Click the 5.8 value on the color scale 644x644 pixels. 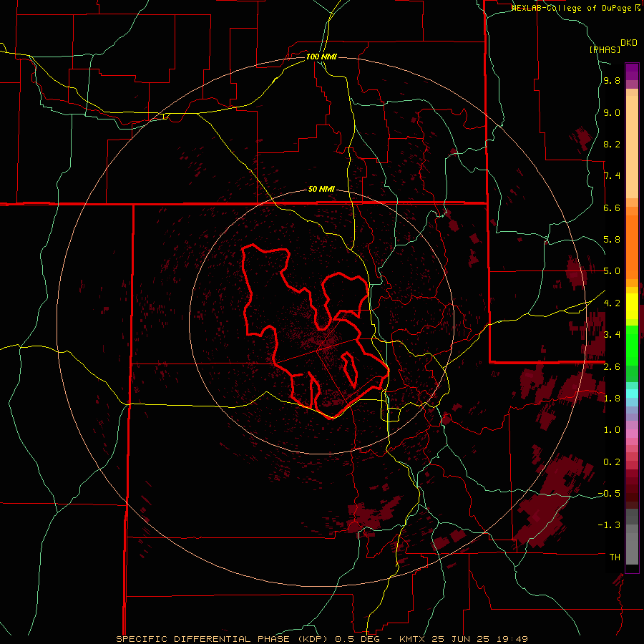(x=612, y=240)
